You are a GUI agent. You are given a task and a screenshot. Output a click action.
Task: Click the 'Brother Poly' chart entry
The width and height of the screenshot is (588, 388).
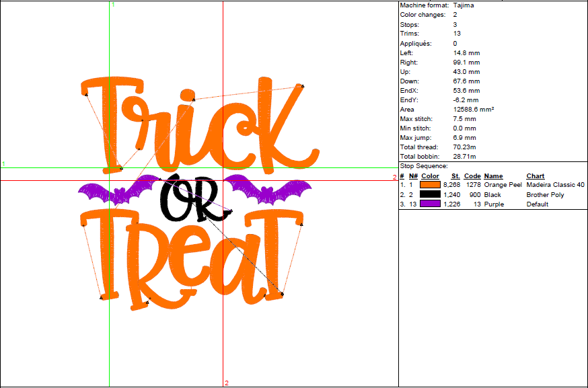coord(545,194)
